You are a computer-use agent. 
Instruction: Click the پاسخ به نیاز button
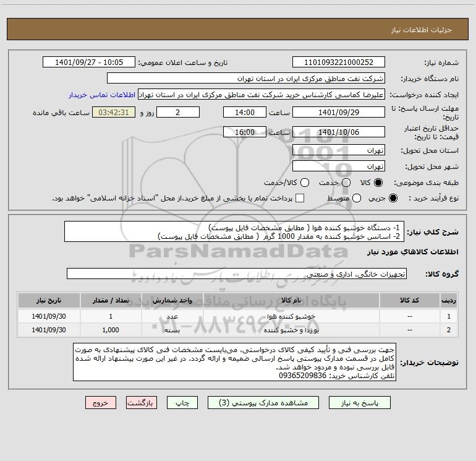point(359,403)
